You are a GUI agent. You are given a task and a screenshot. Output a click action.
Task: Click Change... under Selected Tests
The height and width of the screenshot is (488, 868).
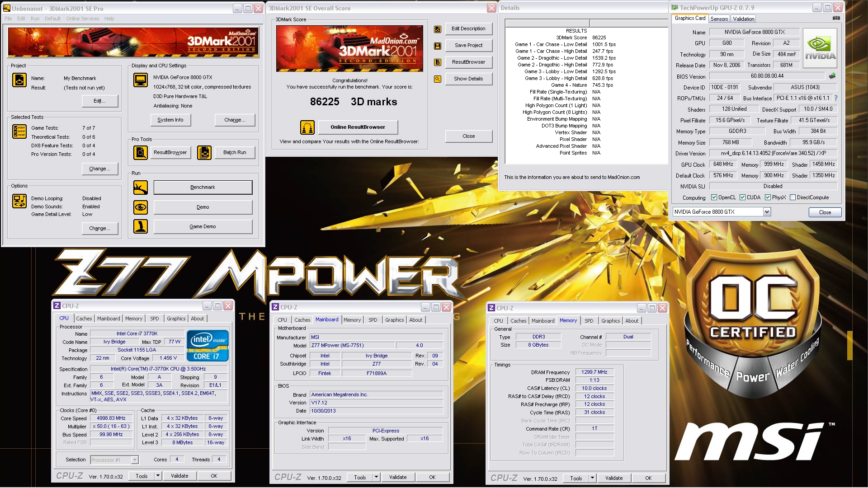point(99,169)
